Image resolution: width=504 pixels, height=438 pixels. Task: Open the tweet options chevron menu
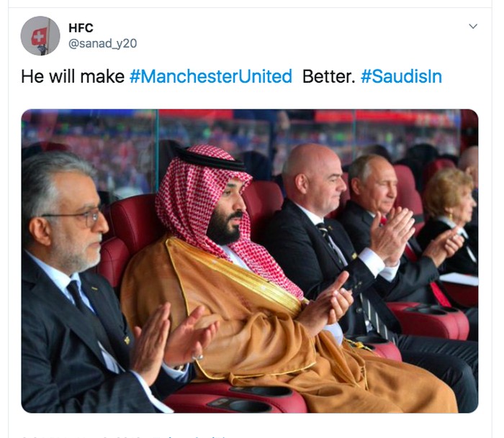[473, 27]
